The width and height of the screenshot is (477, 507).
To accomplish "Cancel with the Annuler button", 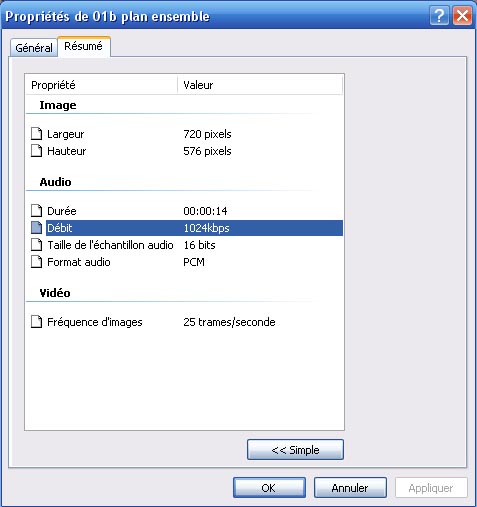I will point(350,488).
